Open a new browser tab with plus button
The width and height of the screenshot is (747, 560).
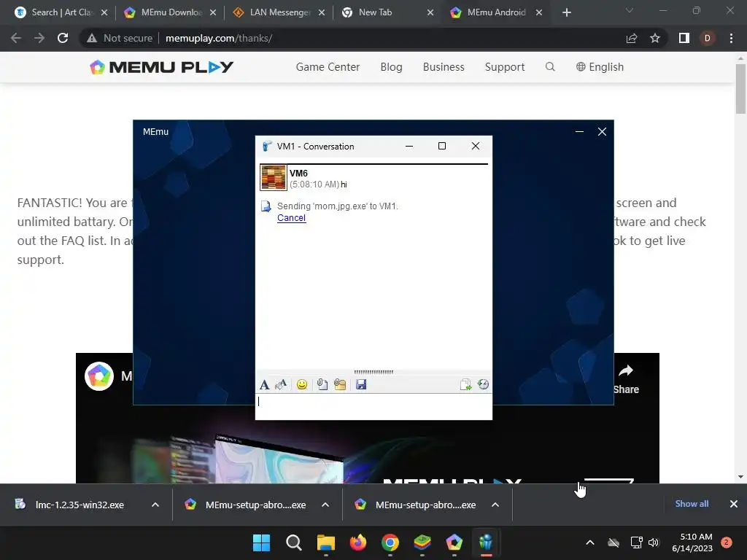point(566,12)
